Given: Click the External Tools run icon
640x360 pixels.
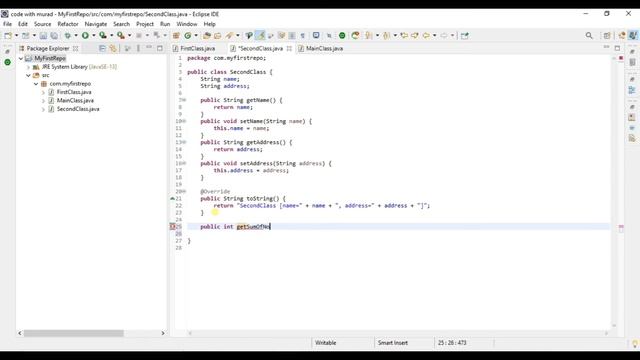Looking at the screenshot, I should coord(121,36).
